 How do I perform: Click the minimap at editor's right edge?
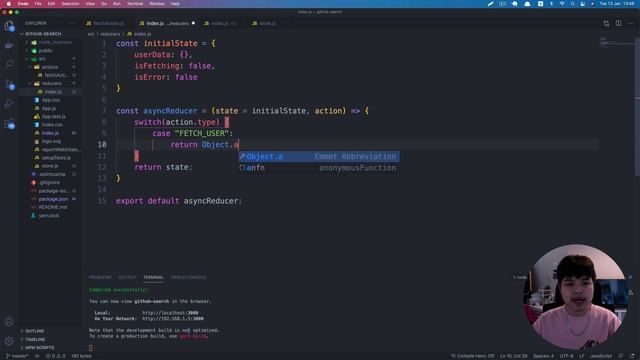click(616, 42)
